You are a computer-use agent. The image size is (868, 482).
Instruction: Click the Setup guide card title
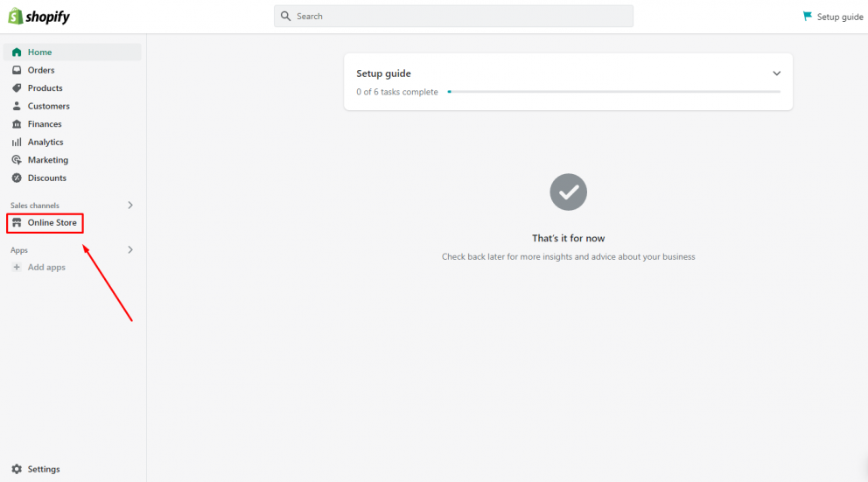(x=383, y=73)
